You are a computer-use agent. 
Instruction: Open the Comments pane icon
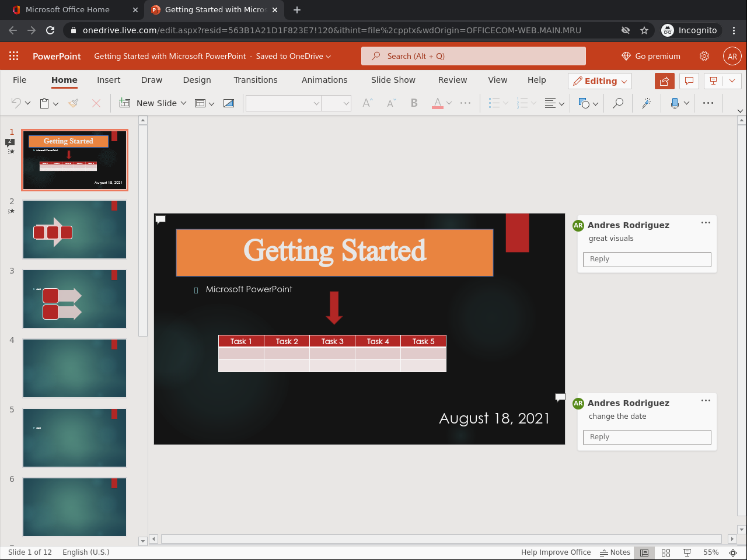point(689,81)
